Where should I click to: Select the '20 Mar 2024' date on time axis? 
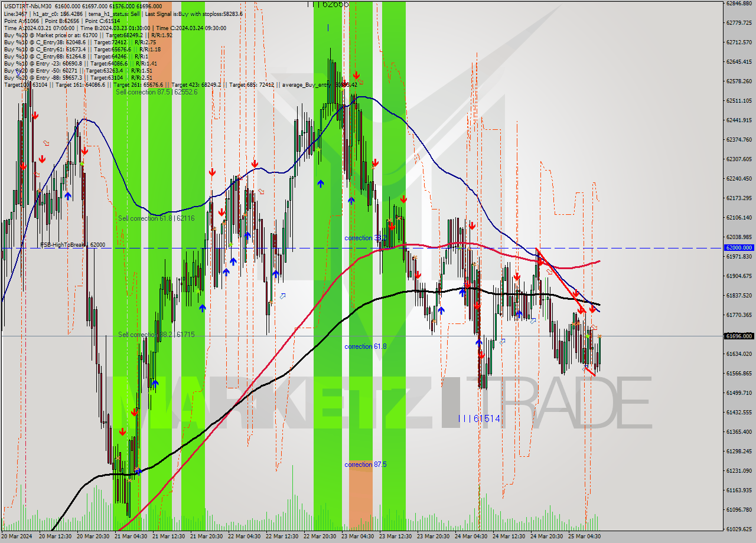[x=16, y=537]
